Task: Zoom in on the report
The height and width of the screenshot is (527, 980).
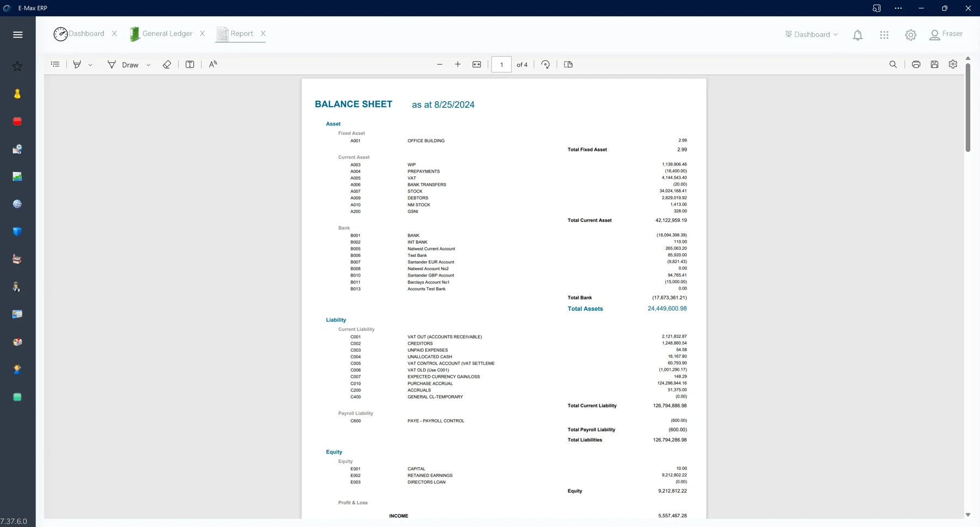Action: [458, 64]
